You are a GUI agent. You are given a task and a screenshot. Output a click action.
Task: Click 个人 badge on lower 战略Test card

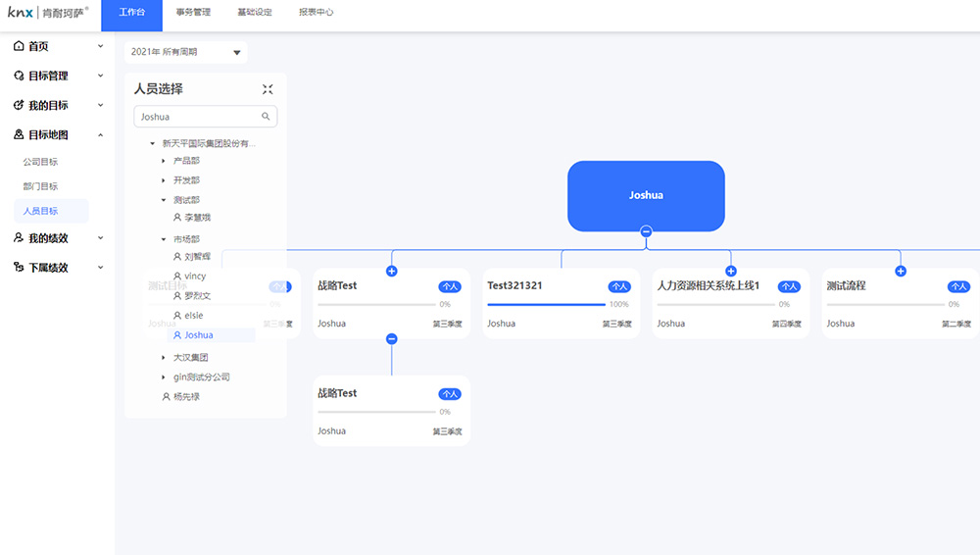450,394
